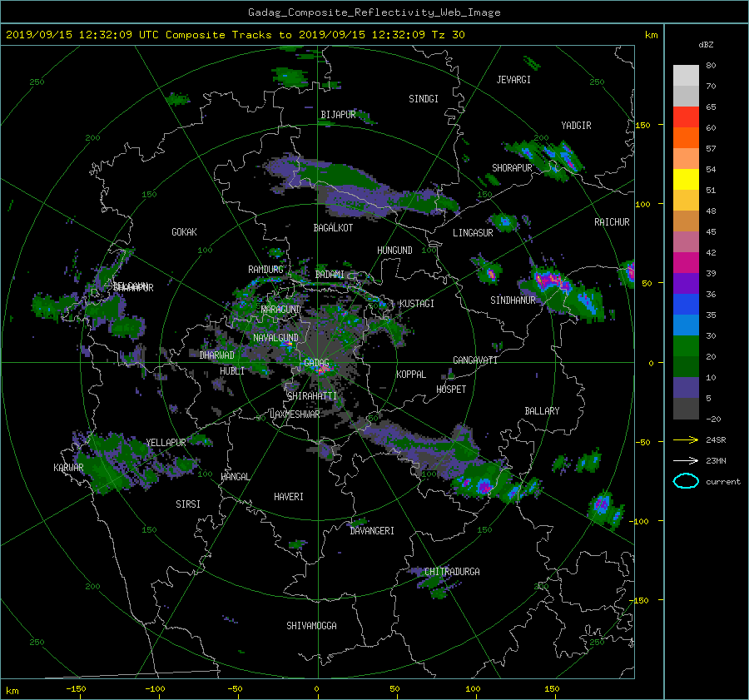Click the Gadag_Composite_Reflectivity_Web_Image title
Viewport: 749px width, 700px height.
pos(374,12)
